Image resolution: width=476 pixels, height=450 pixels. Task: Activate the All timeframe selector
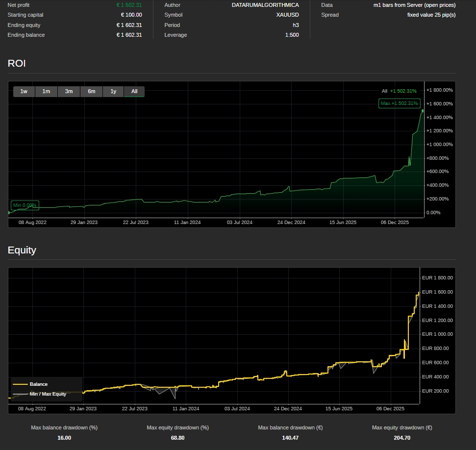point(134,91)
